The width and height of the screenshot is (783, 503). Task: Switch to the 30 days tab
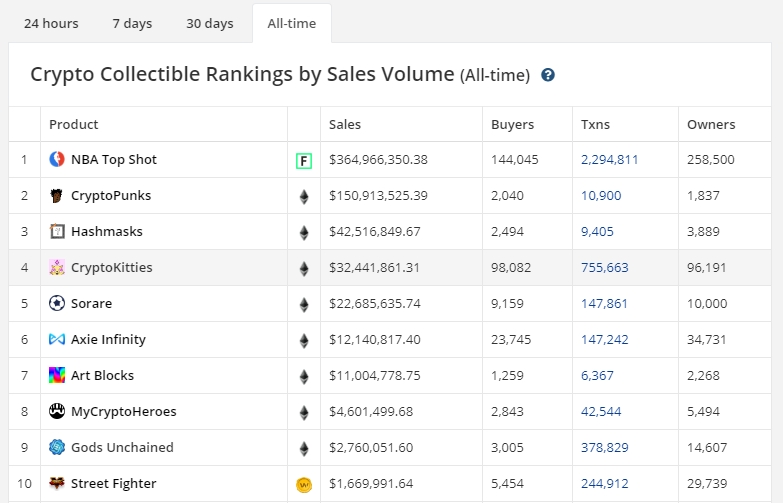tap(210, 23)
